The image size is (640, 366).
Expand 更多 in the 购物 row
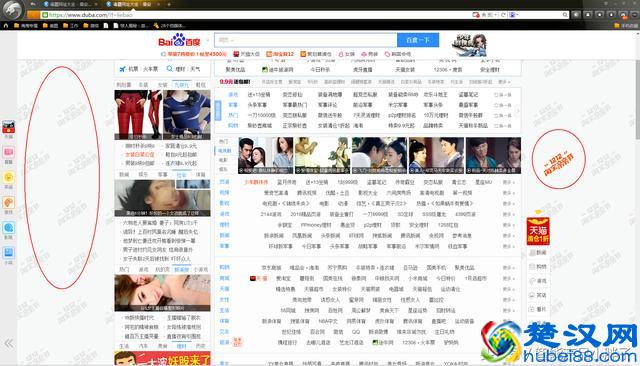point(509,268)
